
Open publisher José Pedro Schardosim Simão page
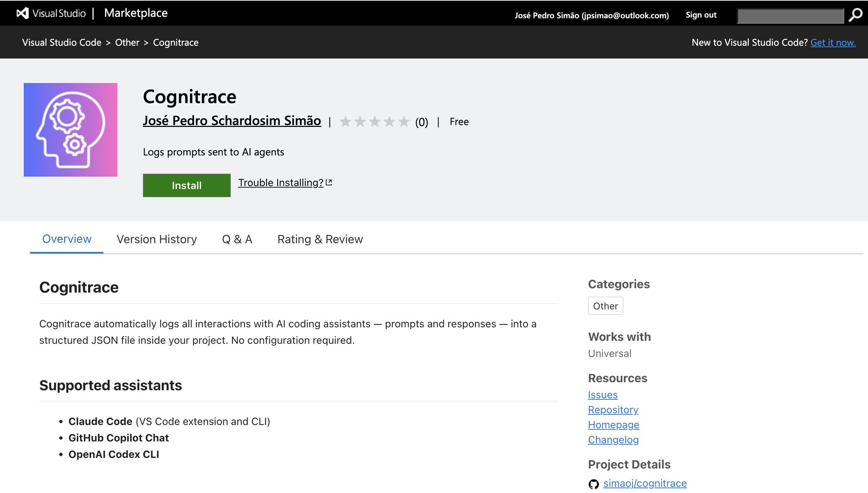tap(232, 121)
